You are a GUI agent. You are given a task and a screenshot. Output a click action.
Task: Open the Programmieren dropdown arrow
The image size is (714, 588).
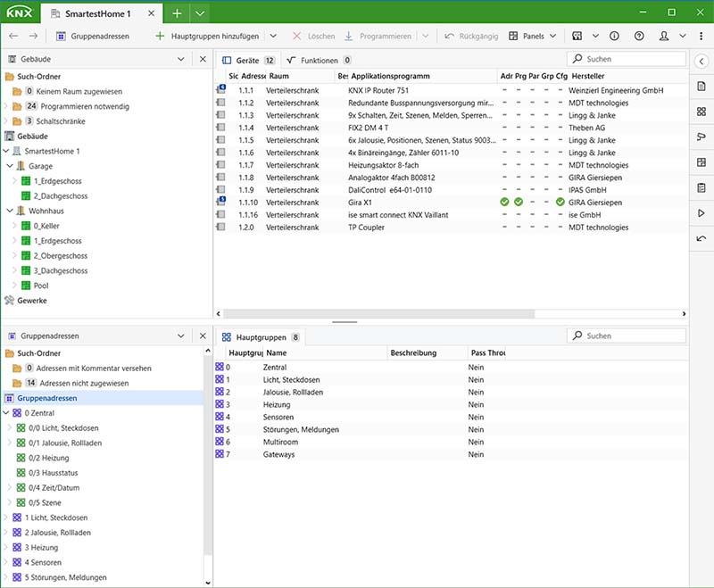coord(425,36)
